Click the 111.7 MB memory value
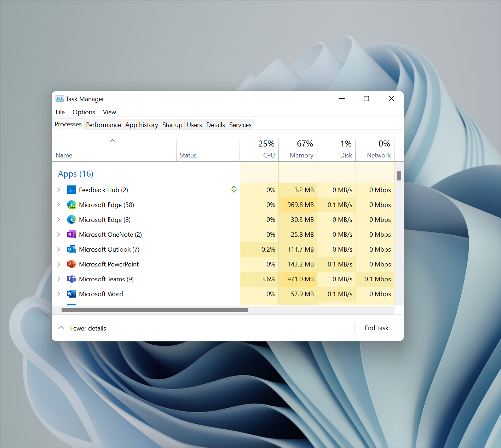The image size is (501, 448). tap(300, 249)
